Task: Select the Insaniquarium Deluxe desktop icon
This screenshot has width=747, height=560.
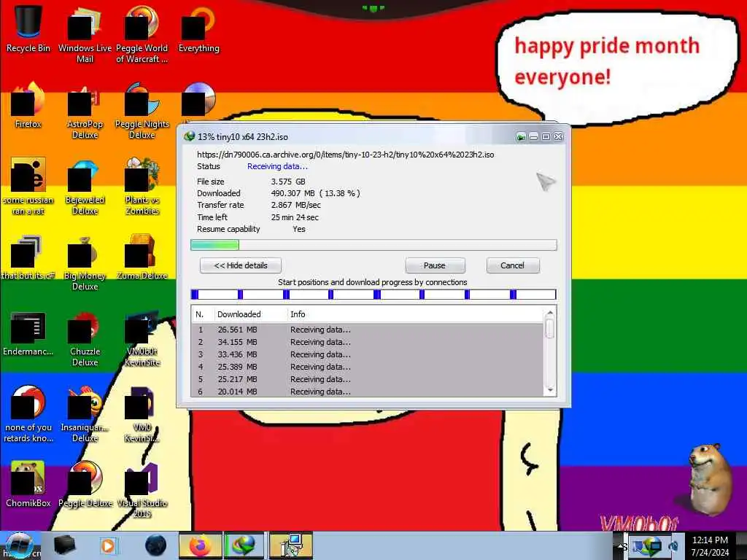Action: point(85,414)
